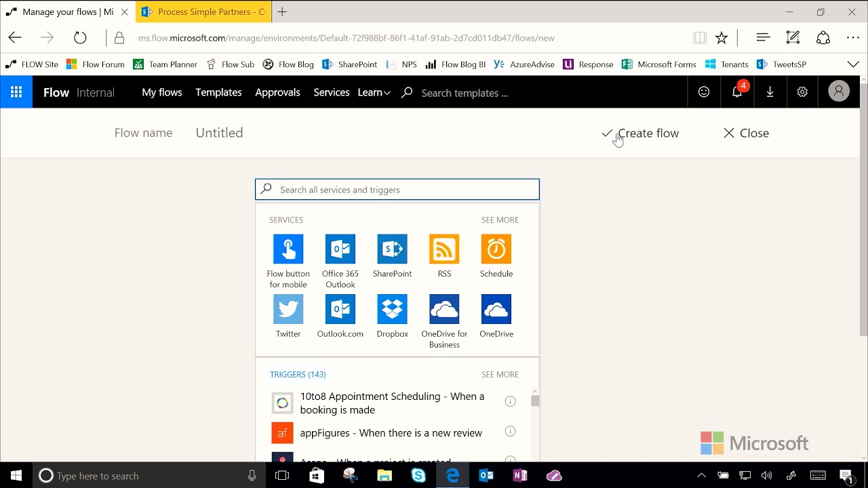Open notifications bell with 4 alerts
This screenshot has height=488, width=868.
click(737, 92)
